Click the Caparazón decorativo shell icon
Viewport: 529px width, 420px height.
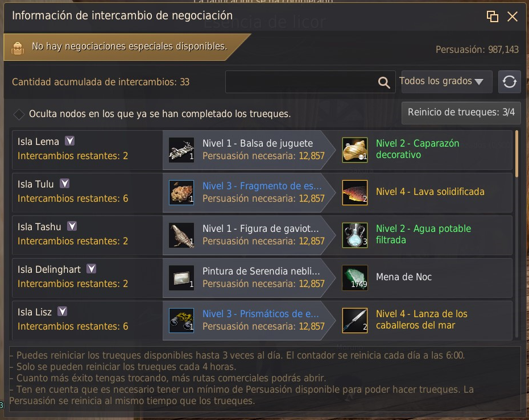[355, 150]
